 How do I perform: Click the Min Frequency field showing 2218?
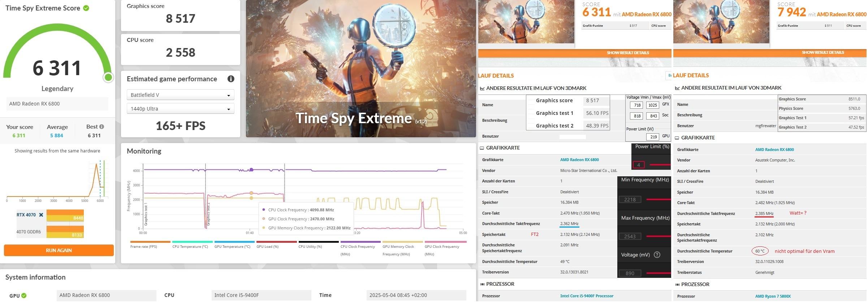(630, 199)
